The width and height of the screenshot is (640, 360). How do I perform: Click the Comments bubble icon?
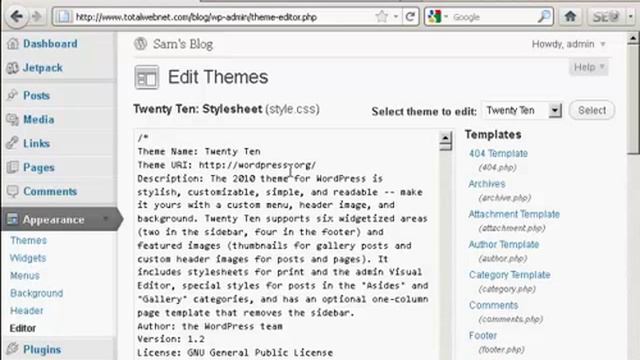[x=13, y=191]
